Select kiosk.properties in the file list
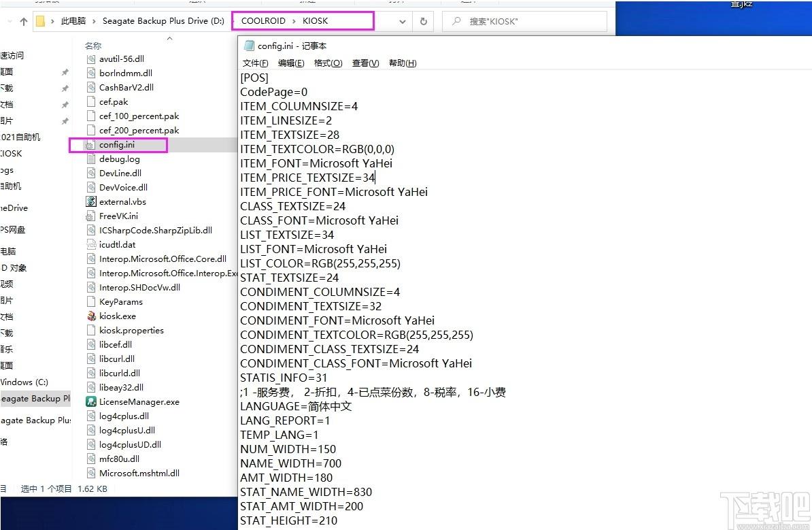This screenshot has height=530, width=812. (x=131, y=331)
